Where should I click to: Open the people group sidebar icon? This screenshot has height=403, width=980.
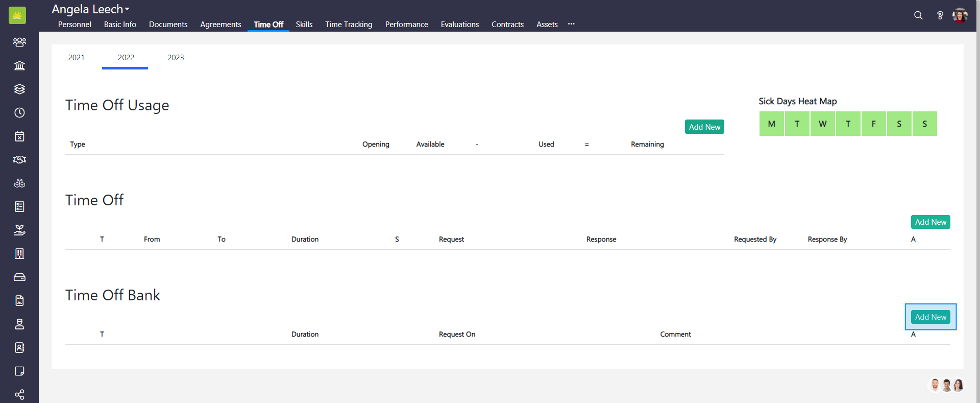[19, 42]
